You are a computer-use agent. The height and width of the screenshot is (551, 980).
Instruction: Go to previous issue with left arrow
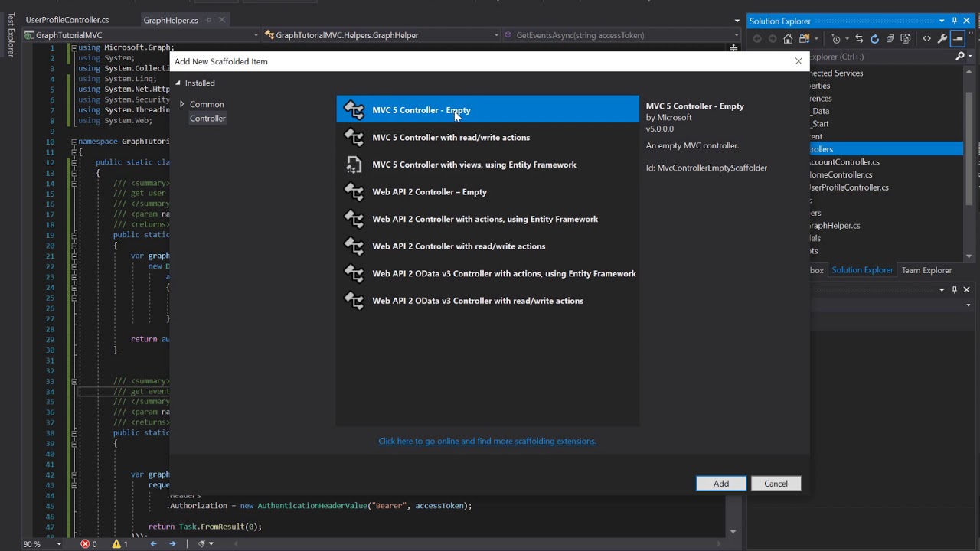pyautogui.click(x=153, y=544)
